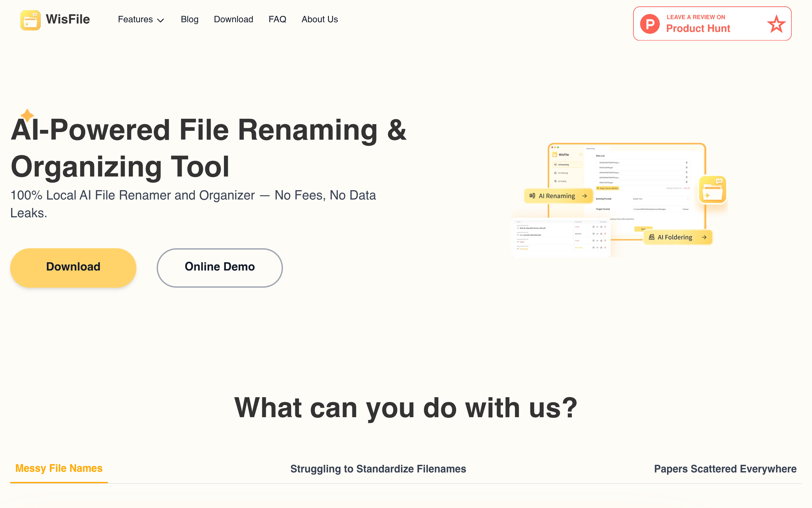Select the Messy File Names tab

[59, 468]
